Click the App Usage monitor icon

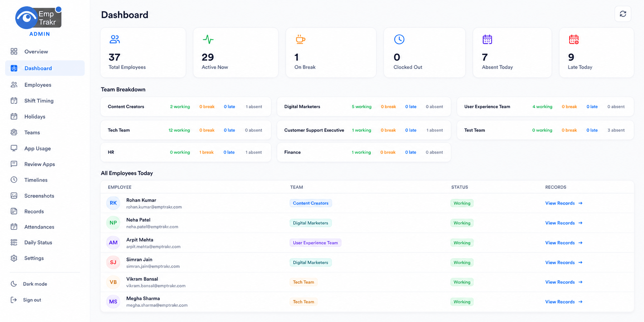click(x=14, y=148)
